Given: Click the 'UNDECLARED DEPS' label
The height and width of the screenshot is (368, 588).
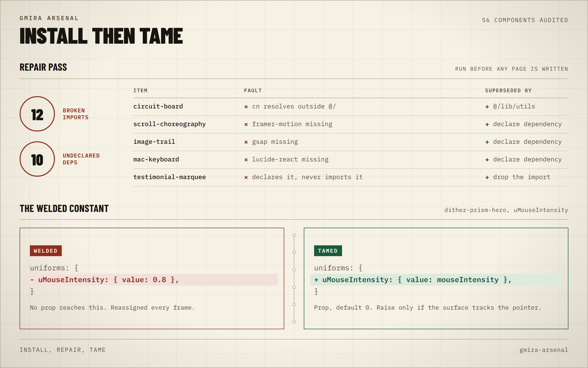Looking at the screenshot, I should click(x=81, y=159).
